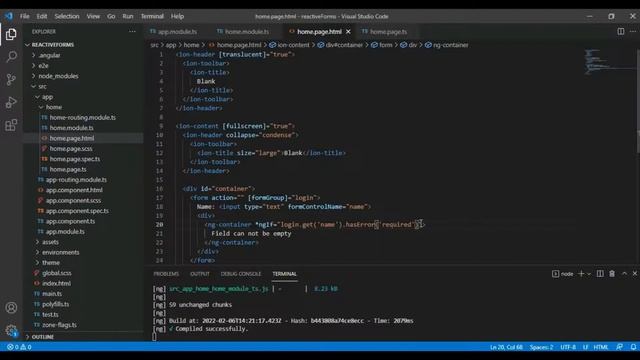This screenshot has height=360, width=640.
Task: Open the Edit menu
Action: [x=42, y=16]
